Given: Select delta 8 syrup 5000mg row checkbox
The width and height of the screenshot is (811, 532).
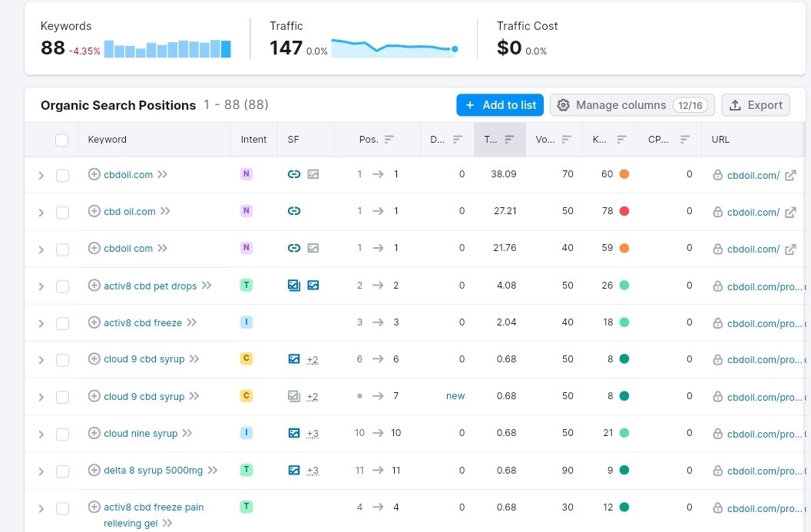Looking at the screenshot, I should 62,471.
